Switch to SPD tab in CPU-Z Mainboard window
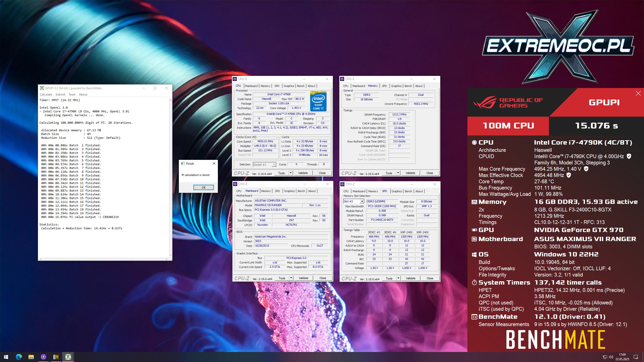Viewport: 644px width, 362px height. point(277,191)
